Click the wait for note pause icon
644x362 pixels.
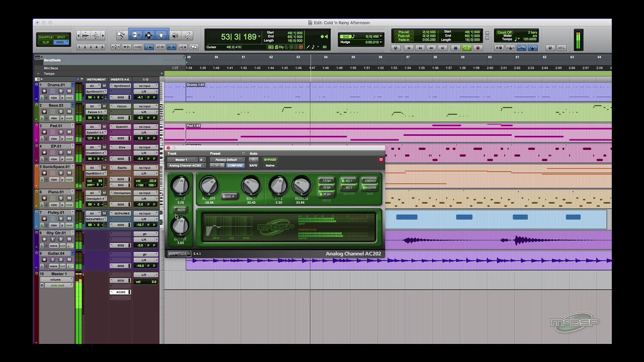click(499, 48)
